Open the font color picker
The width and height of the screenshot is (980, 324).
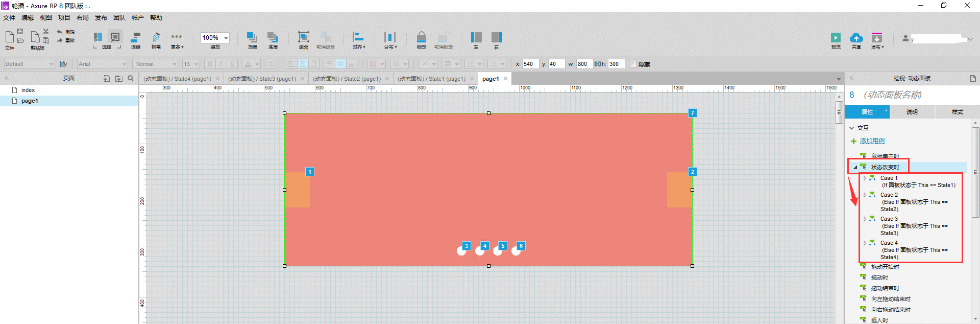(251, 64)
